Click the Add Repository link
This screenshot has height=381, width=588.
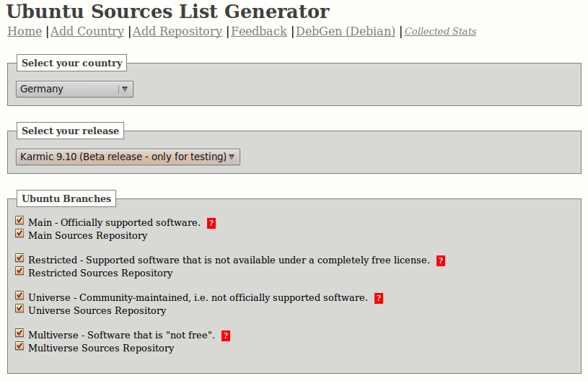177,31
